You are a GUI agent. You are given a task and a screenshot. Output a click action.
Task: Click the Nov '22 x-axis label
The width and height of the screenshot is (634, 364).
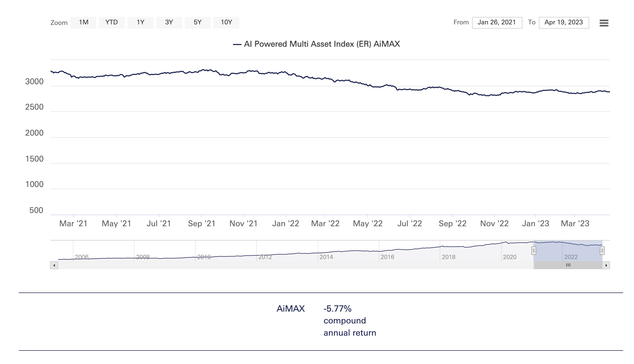[x=494, y=224]
